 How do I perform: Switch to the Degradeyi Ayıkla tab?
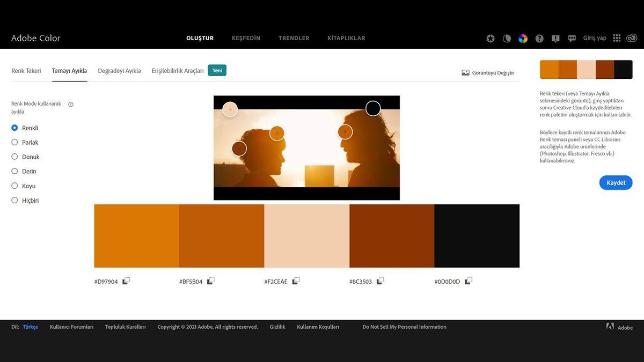point(119,71)
